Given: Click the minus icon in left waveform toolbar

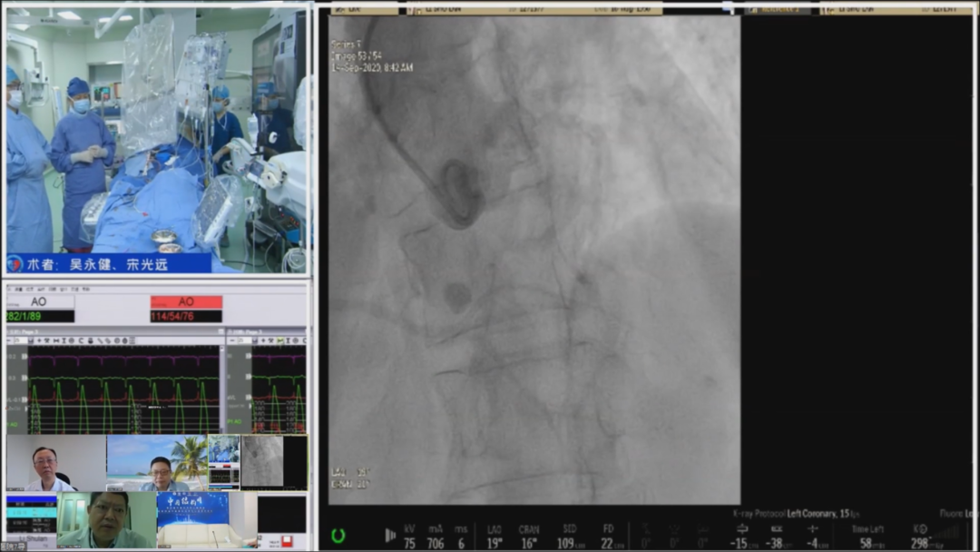Looking at the screenshot, I should (9, 340).
